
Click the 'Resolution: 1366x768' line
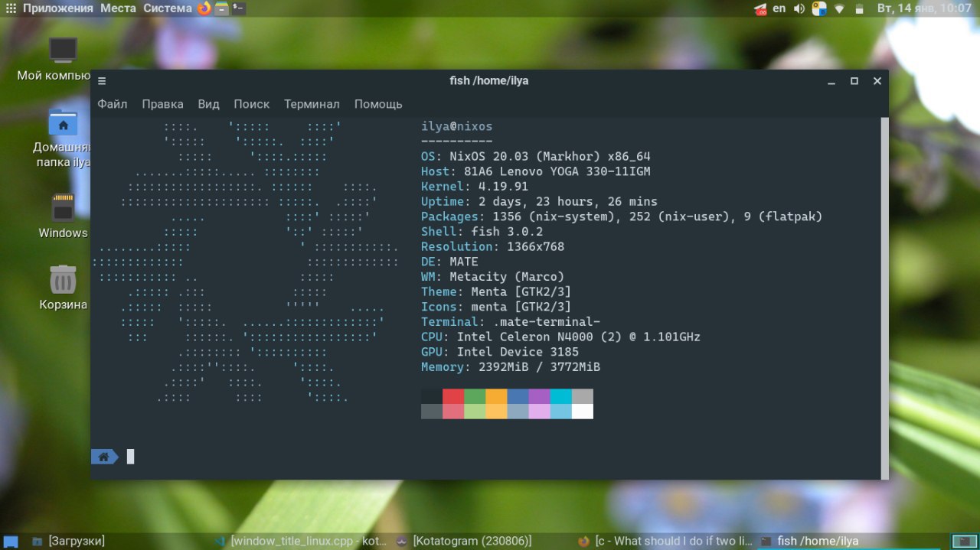[x=492, y=246]
